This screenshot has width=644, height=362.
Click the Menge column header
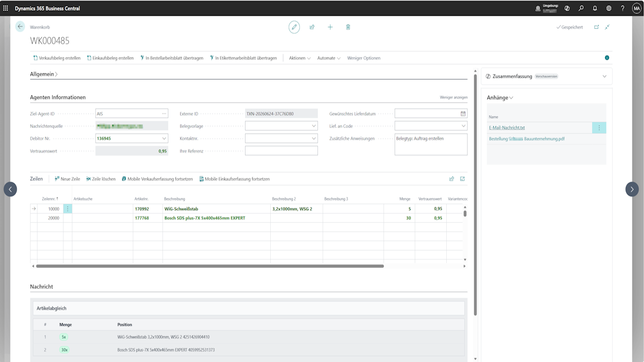click(x=405, y=199)
